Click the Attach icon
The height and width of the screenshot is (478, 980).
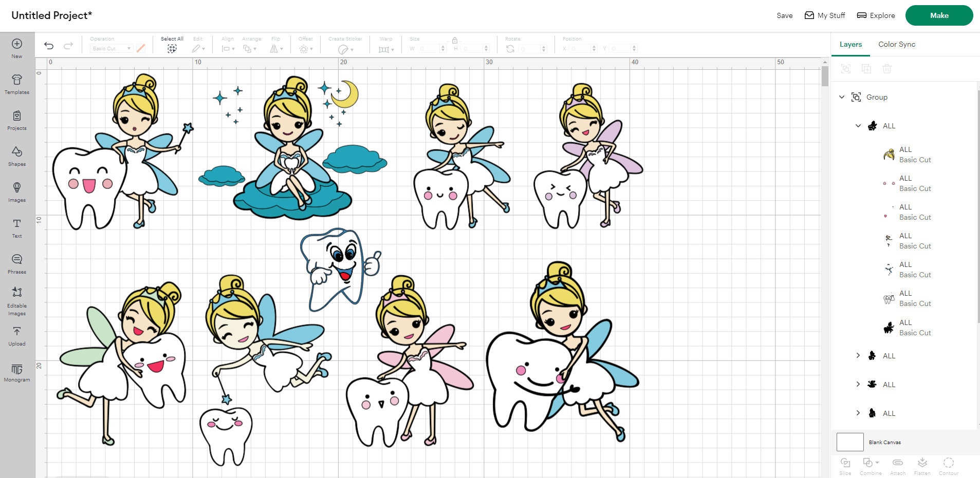(x=897, y=465)
